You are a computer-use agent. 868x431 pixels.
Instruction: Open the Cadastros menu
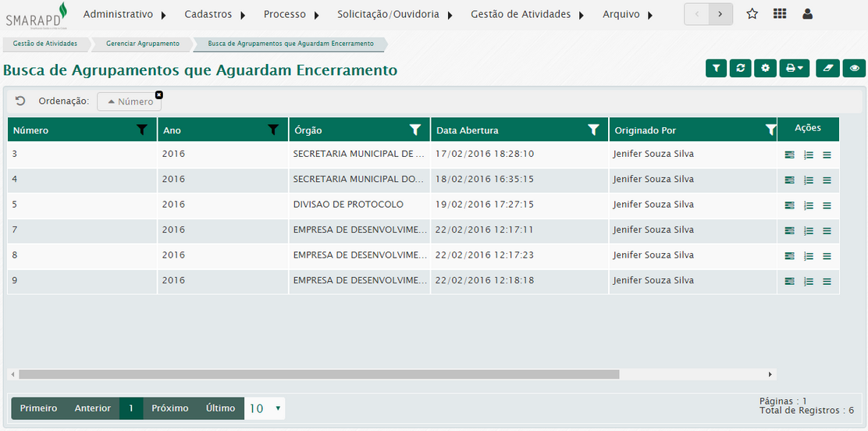[x=215, y=14]
